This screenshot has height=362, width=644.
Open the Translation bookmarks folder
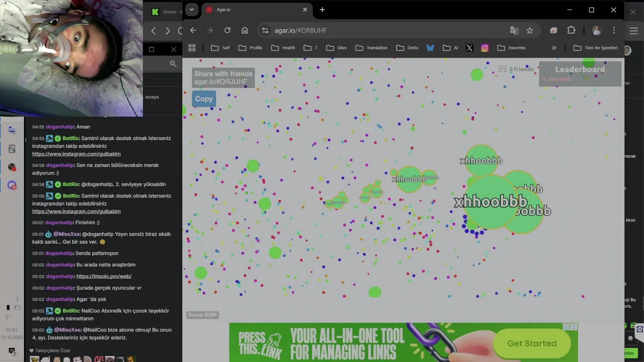click(x=371, y=48)
